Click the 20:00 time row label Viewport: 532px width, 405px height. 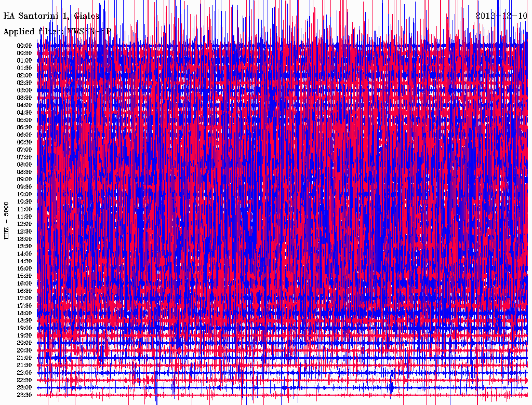click(x=24, y=343)
